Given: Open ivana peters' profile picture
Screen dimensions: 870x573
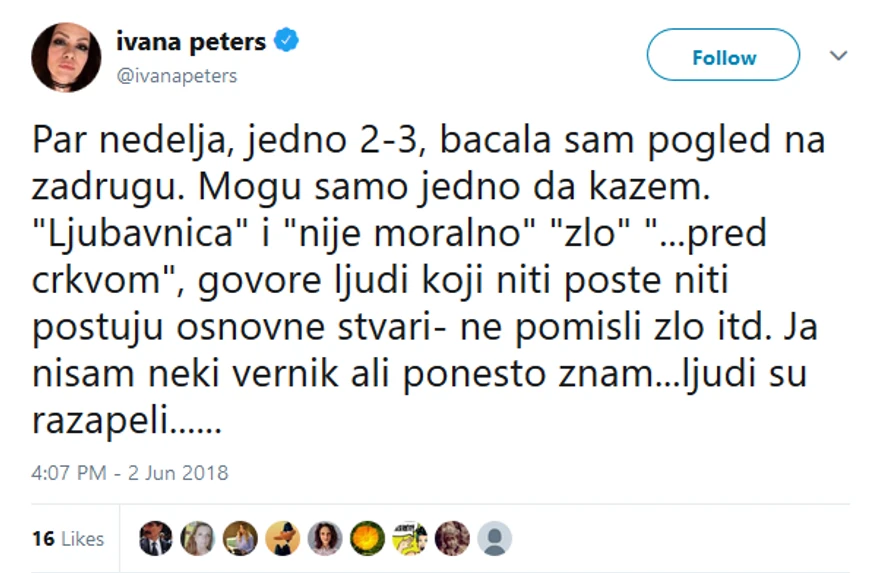Looking at the screenshot, I should [x=66, y=57].
